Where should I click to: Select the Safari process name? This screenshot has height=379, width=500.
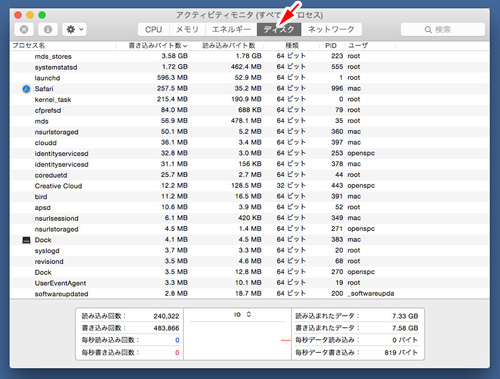click(x=44, y=89)
